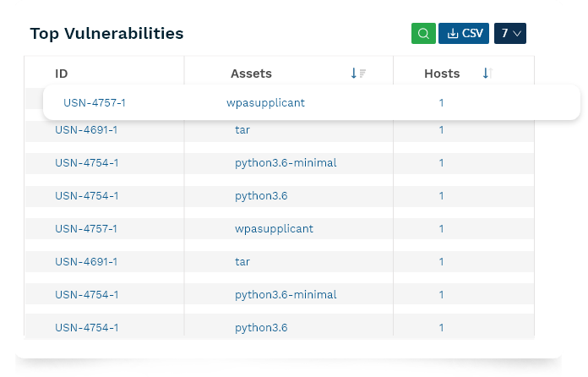
Task: Sort by the Hosts column sort icon
Action: tap(486, 74)
